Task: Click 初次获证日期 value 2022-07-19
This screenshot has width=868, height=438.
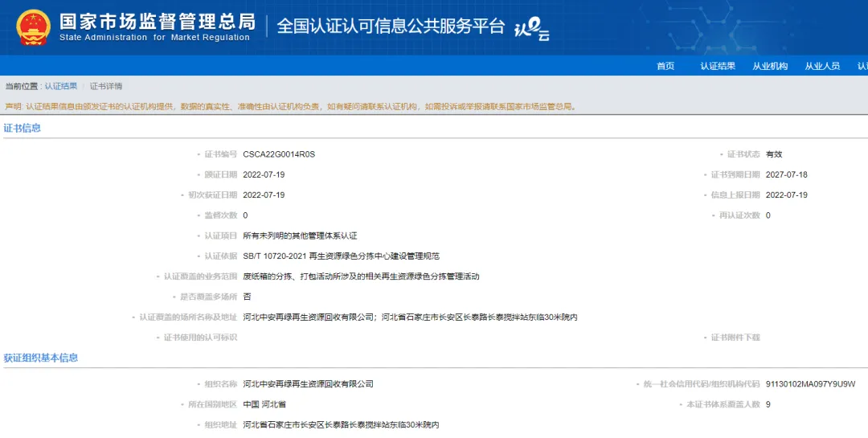Action: tap(264, 195)
